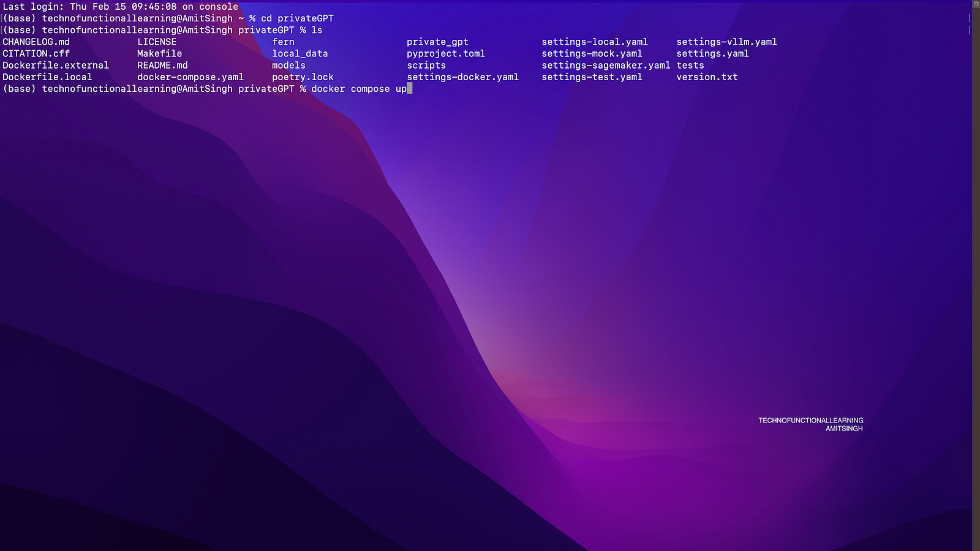980x551 pixels.
Task: Click the text cursor after docker compose up
Action: [409, 89]
